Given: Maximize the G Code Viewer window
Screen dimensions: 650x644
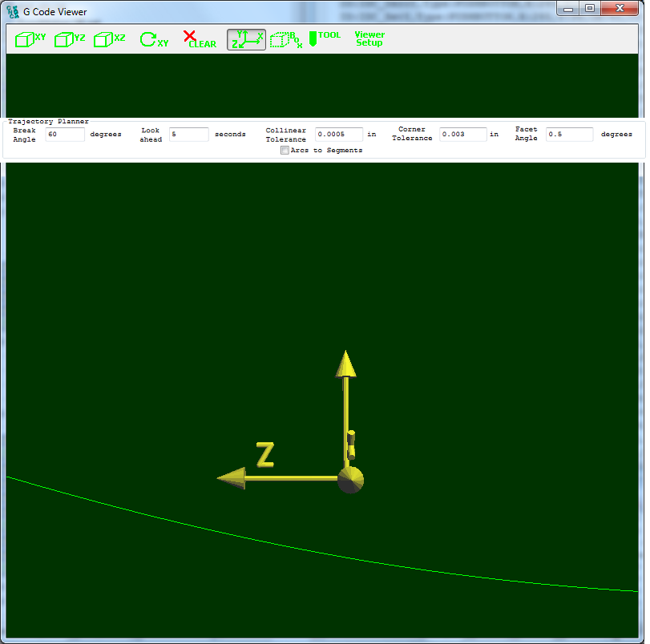Looking at the screenshot, I should click(590, 9).
